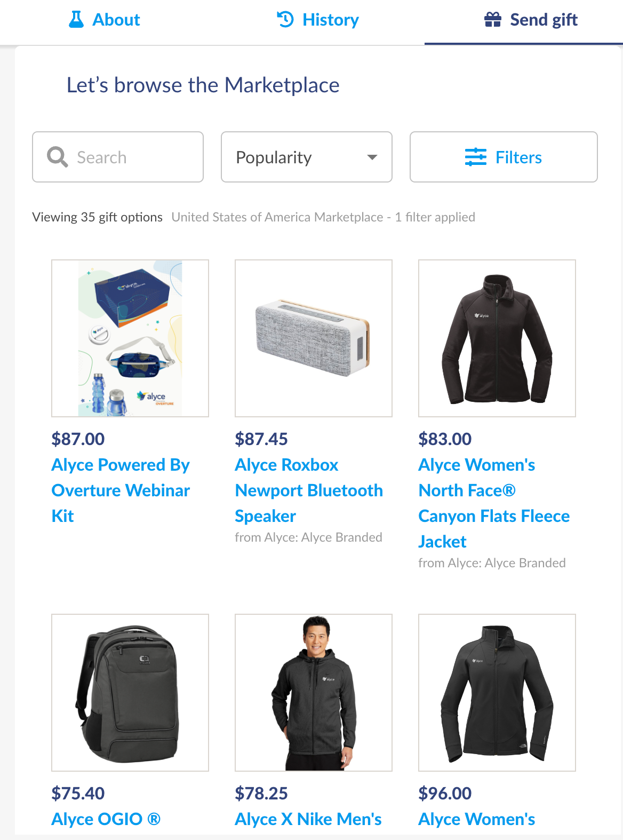Select the $83.00 black fleece jacket image

coord(497,338)
